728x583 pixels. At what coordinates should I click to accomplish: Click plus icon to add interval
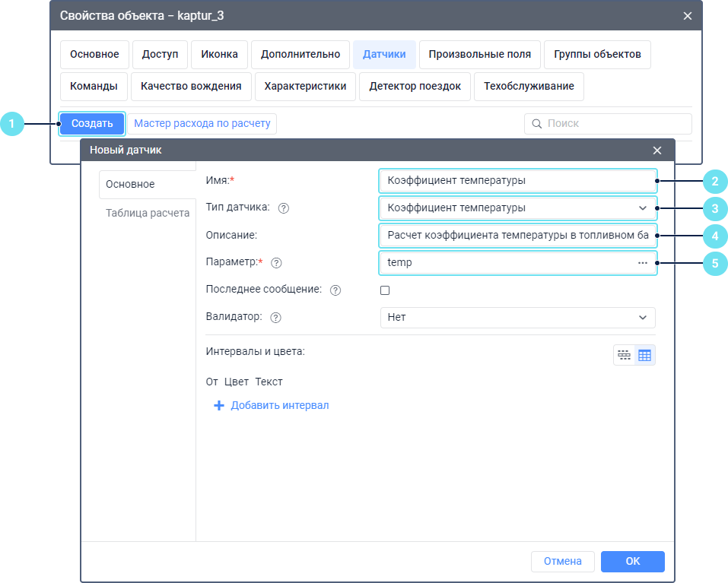[x=219, y=406]
